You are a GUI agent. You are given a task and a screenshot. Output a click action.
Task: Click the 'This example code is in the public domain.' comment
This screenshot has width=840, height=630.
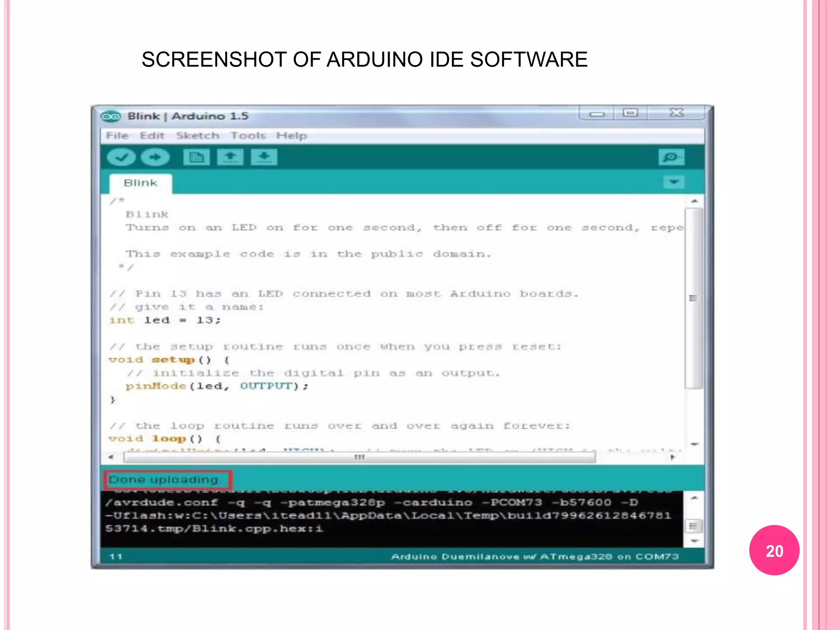pyautogui.click(x=308, y=254)
